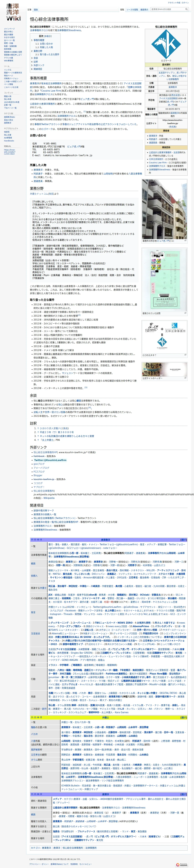This screenshot has width=194, height=868.
Task: Click the search magnifier icon
Action: click(x=186, y=9)
